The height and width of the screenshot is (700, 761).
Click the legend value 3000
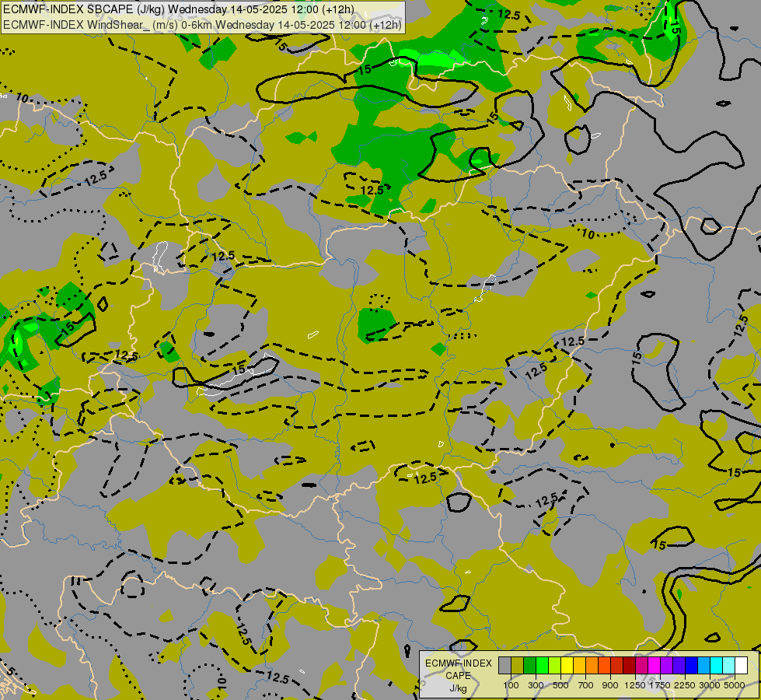click(710, 685)
